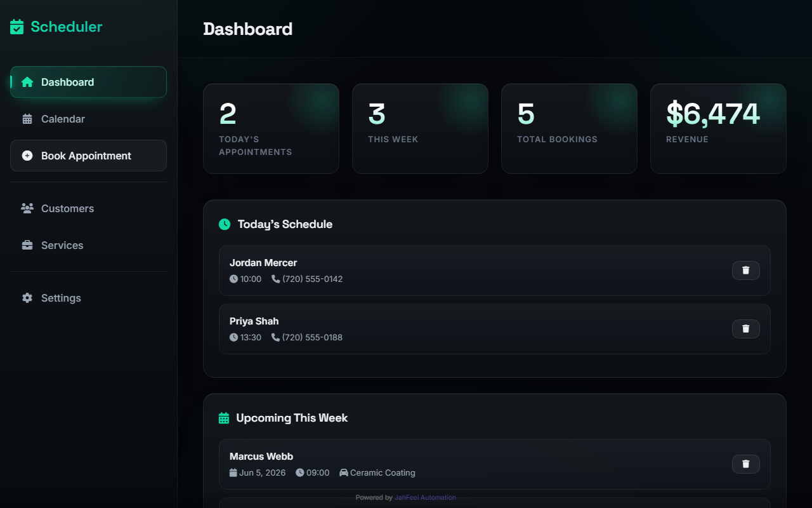Screen dimensions: 812x508
Task: Click the Ceramic Coating service text
Action: [x=383, y=472]
